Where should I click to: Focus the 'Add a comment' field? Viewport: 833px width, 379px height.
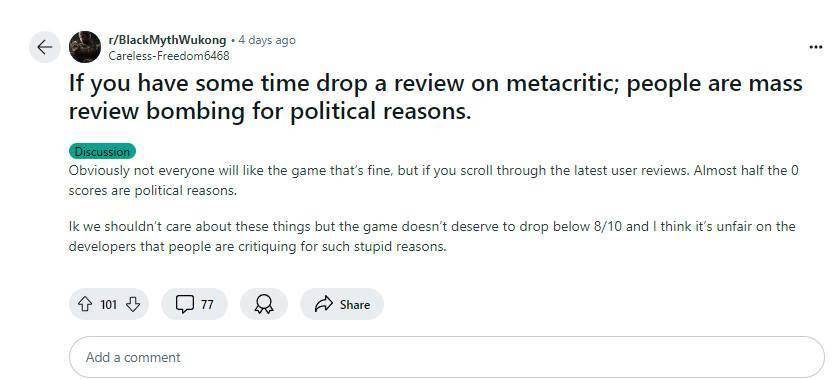[446, 357]
